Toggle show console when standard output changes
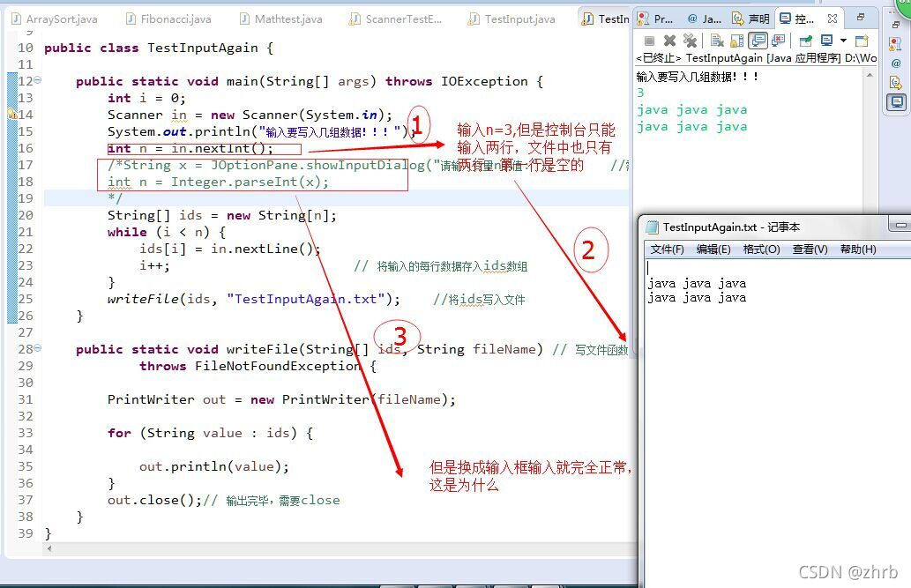Screen dimensions: 911x588 pos(758,40)
